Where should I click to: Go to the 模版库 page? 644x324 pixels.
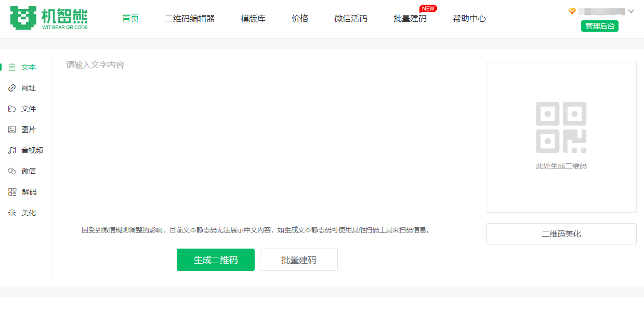[x=253, y=19]
